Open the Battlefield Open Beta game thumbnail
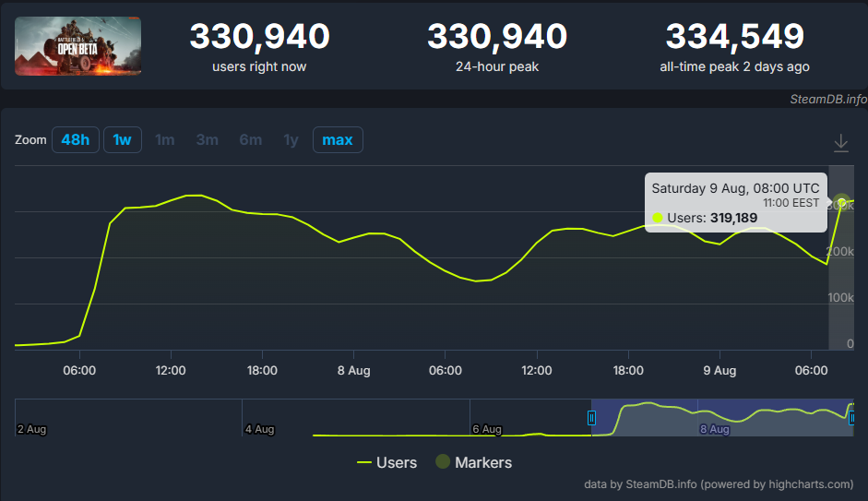The height and width of the screenshot is (501, 868). tap(78, 46)
